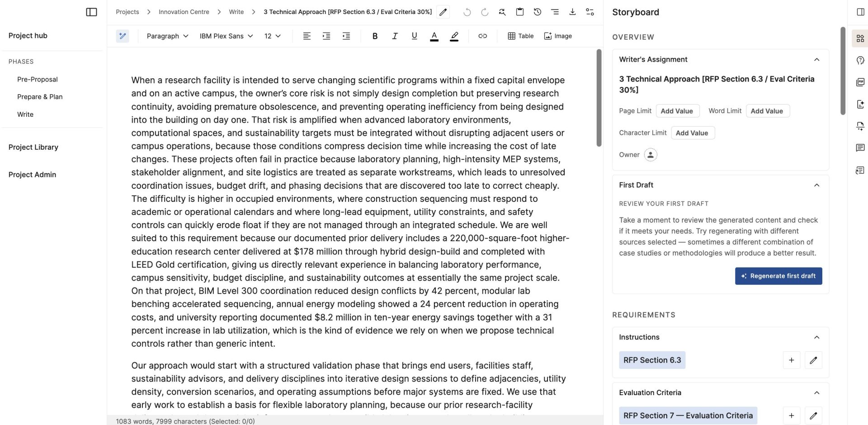Viewport: 868px width, 425px height.
Task: Download the document
Action: [572, 12]
